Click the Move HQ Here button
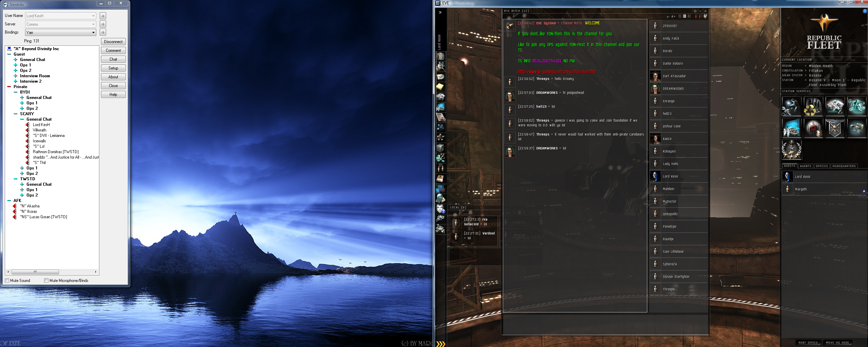Screen dimensions: 868x347 [837, 343]
